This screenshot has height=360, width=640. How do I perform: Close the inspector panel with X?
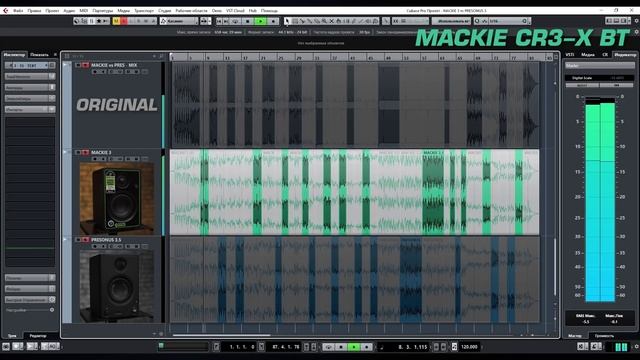[56, 54]
